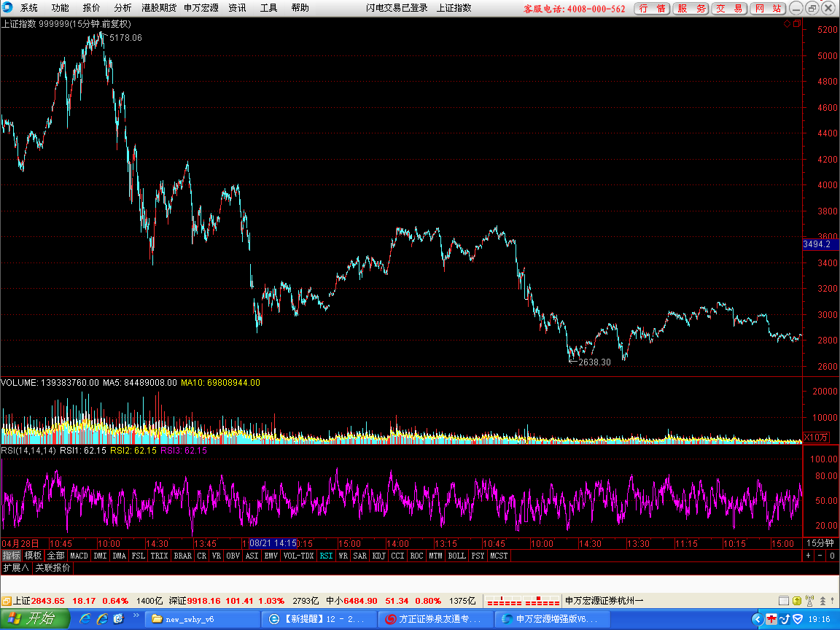Click the 申万宏源证券杭州一 status text
Image resolution: width=840 pixels, height=630 pixels.
pyautogui.click(x=604, y=601)
